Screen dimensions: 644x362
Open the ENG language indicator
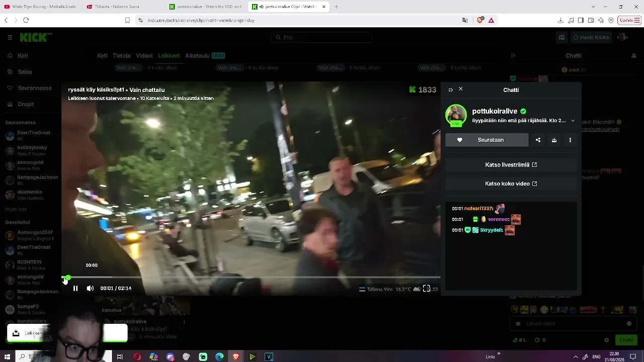click(596, 357)
